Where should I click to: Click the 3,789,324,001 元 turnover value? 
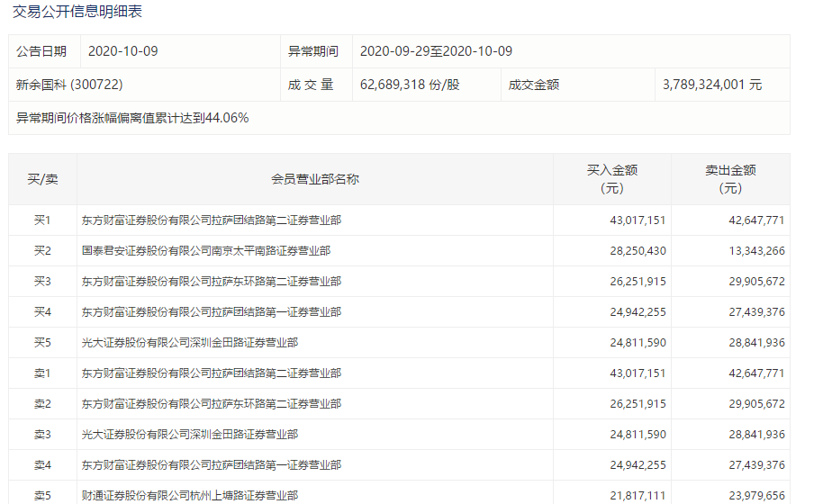pyautogui.click(x=712, y=85)
